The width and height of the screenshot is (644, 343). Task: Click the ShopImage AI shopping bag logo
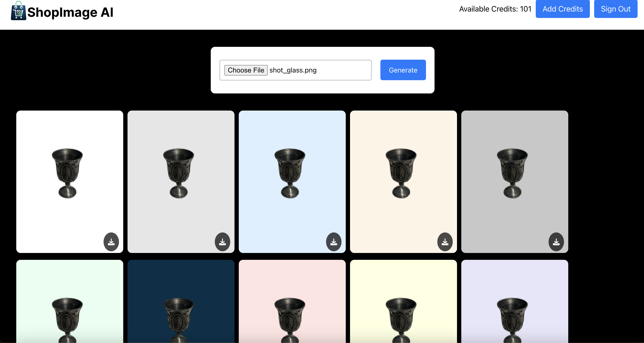[x=18, y=11]
